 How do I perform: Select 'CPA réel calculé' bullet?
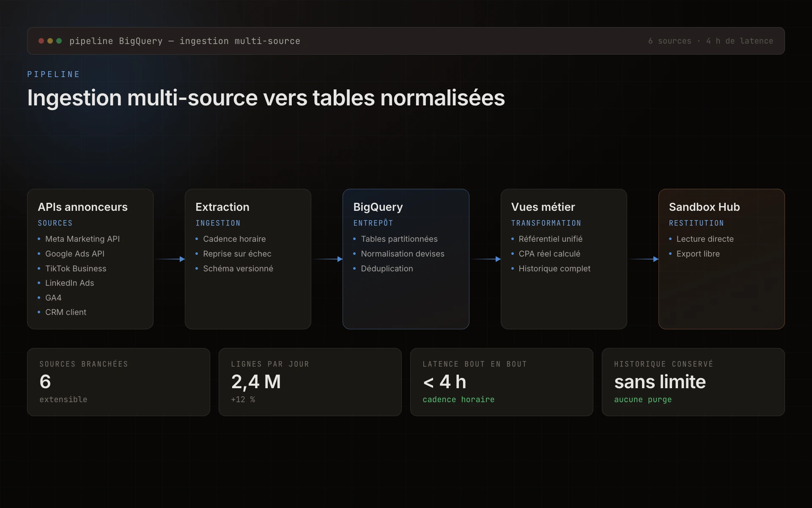tap(549, 254)
